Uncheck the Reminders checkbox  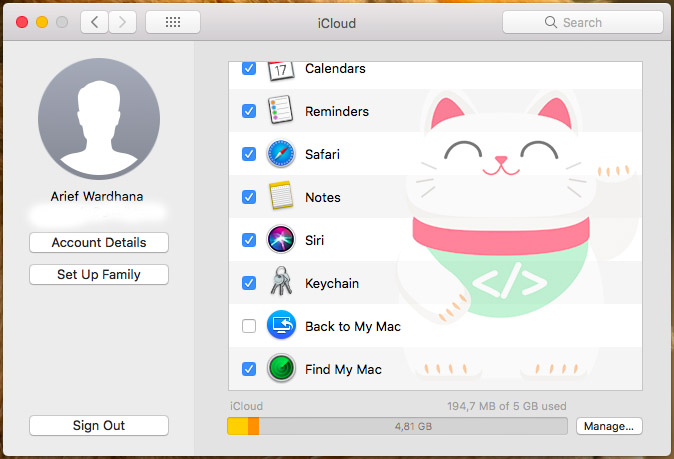[x=249, y=111]
